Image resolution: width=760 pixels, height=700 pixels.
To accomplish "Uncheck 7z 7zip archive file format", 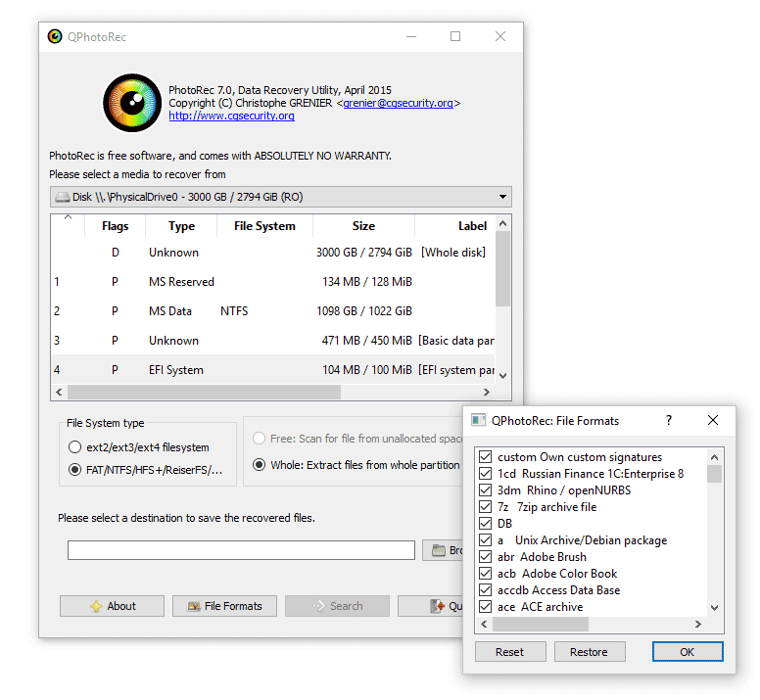I will [485, 507].
